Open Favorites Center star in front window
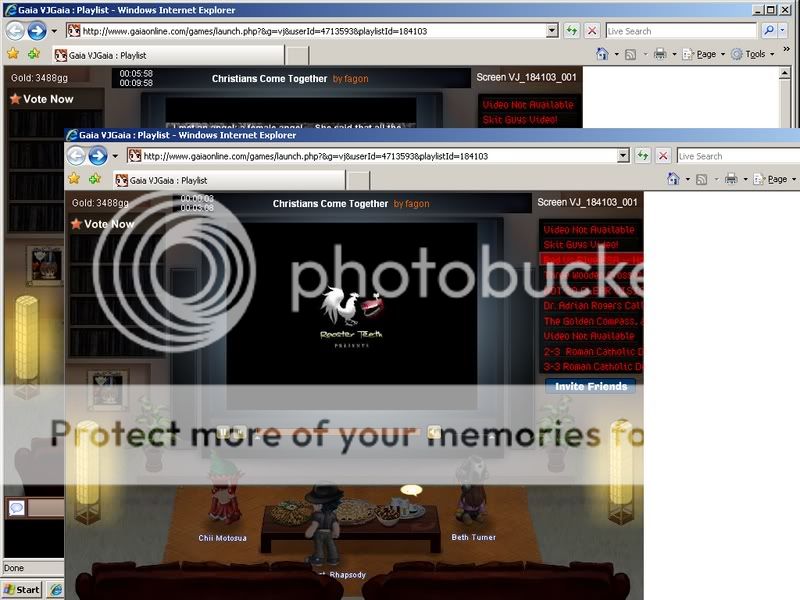 pyautogui.click(x=73, y=179)
